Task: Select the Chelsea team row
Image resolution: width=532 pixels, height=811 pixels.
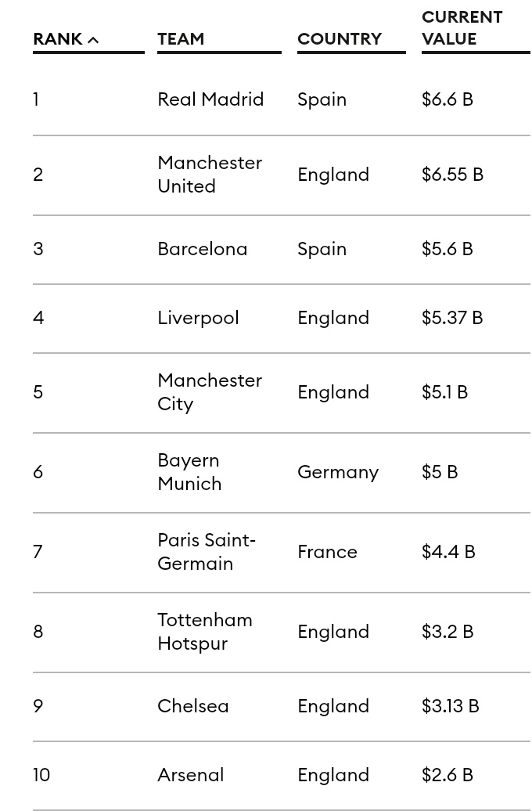Action: tap(193, 706)
